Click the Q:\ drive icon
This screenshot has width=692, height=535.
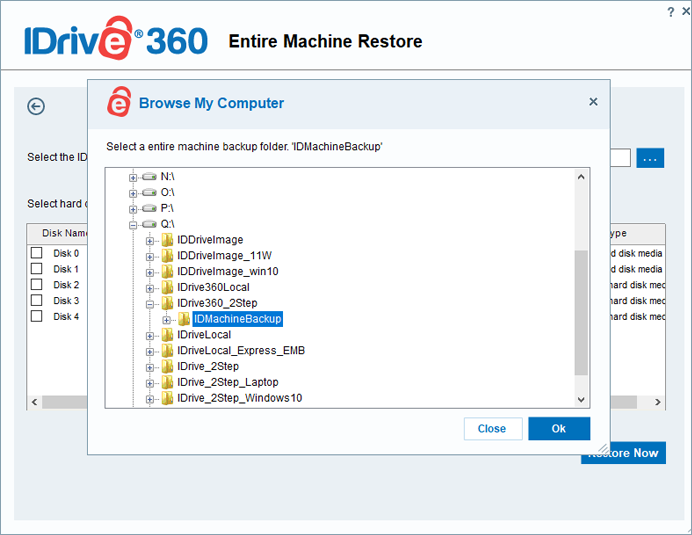click(x=150, y=224)
